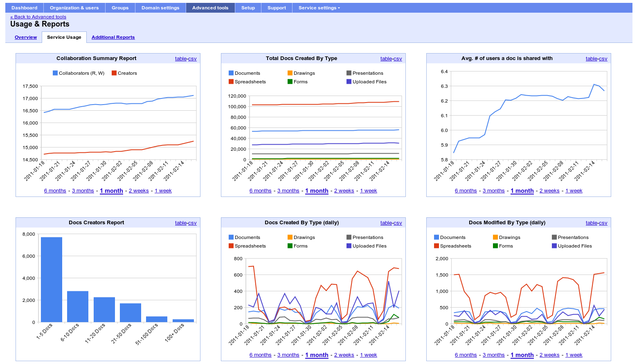This screenshot has width=639, height=364.
Task: Click the 1-5 Docs bar in Docs Creators Report
Action: (x=52, y=279)
